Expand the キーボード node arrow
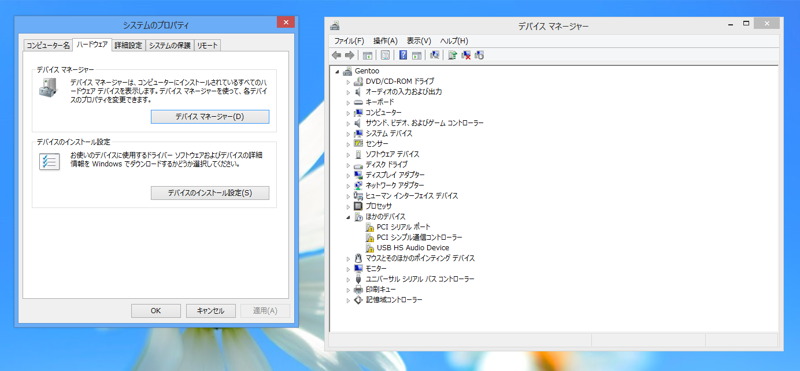This screenshot has height=371, width=800. point(348,102)
